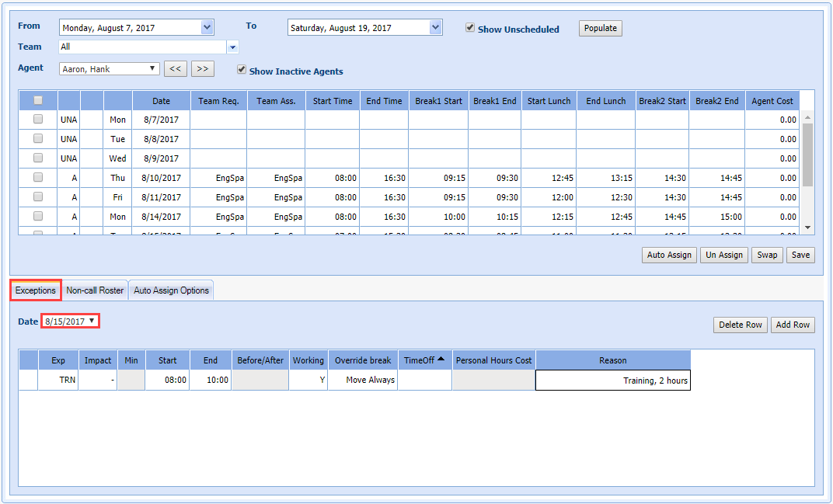Viewport: 833px width, 504px height.
Task: Click the previous agent << button
Action: click(x=176, y=68)
